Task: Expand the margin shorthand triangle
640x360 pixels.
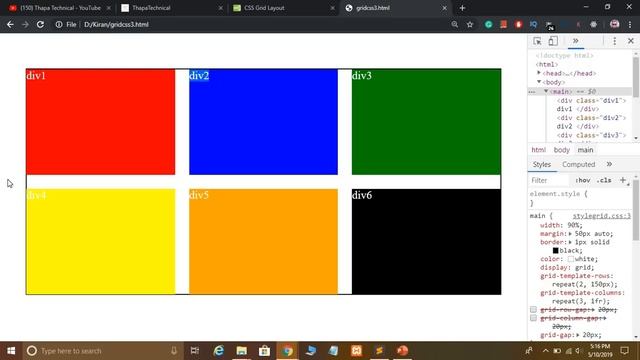Action: pos(570,234)
